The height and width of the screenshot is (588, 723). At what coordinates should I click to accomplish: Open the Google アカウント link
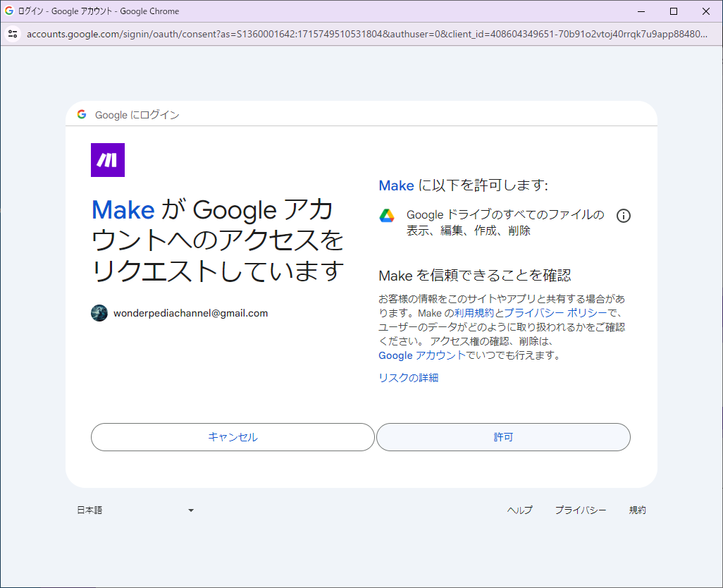coord(422,355)
